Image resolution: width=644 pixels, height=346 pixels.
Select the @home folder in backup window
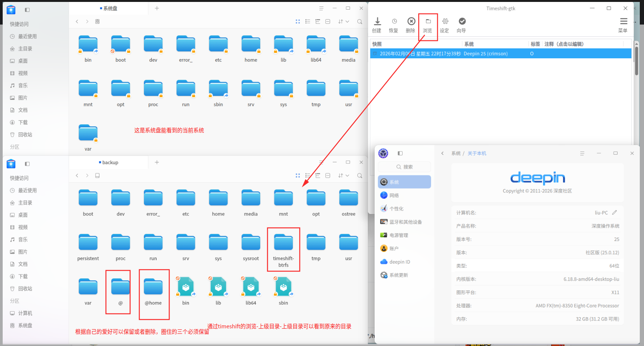153,292
